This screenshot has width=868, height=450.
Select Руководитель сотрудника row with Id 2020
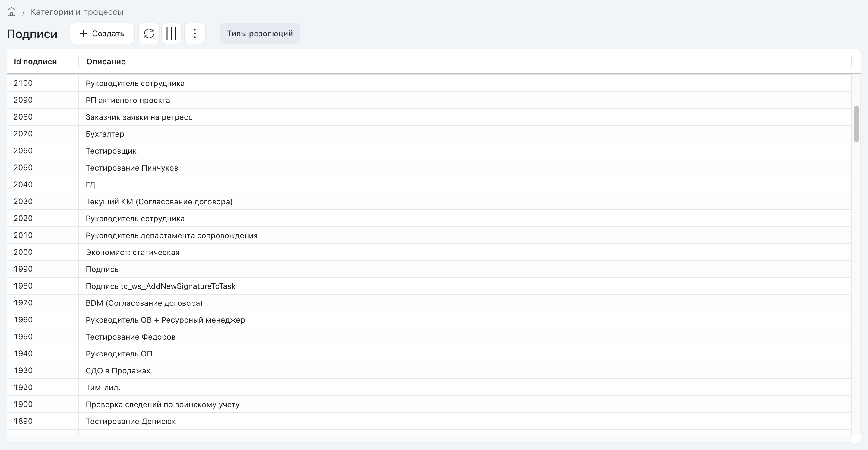[429, 219]
